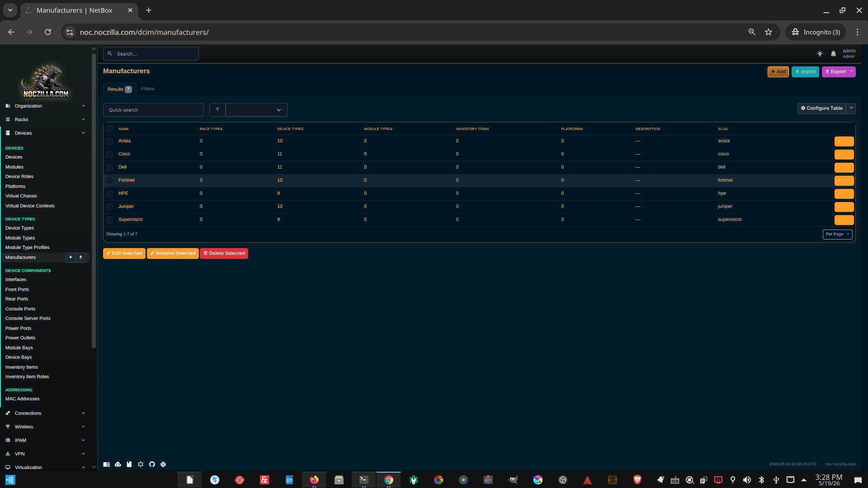Open the API docs bookmark icon in footer
The width and height of the screenshot is (868, 488).
(x=129, y=464)
